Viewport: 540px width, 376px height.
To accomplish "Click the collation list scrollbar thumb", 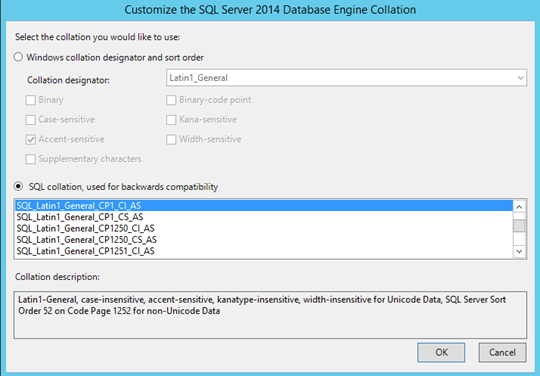I will coord(519,226).
